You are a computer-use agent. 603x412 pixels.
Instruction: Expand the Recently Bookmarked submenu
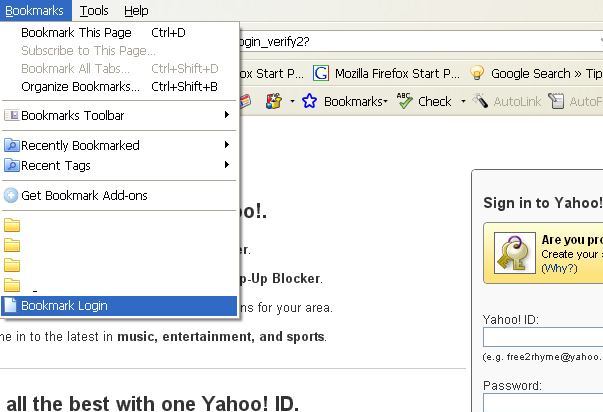point(119,145)
